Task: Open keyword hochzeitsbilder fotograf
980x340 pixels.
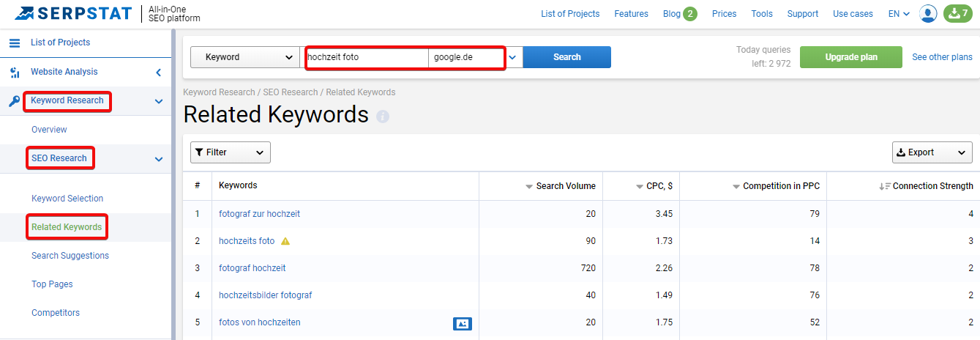Action: (266, 295)
